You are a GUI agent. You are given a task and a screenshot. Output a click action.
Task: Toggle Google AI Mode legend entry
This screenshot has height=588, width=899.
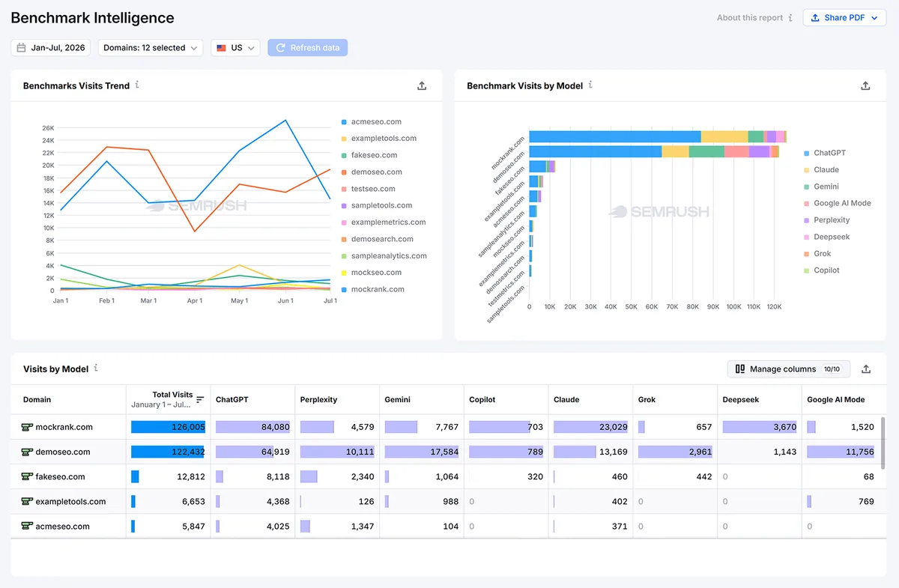click(x=837, y=203)
